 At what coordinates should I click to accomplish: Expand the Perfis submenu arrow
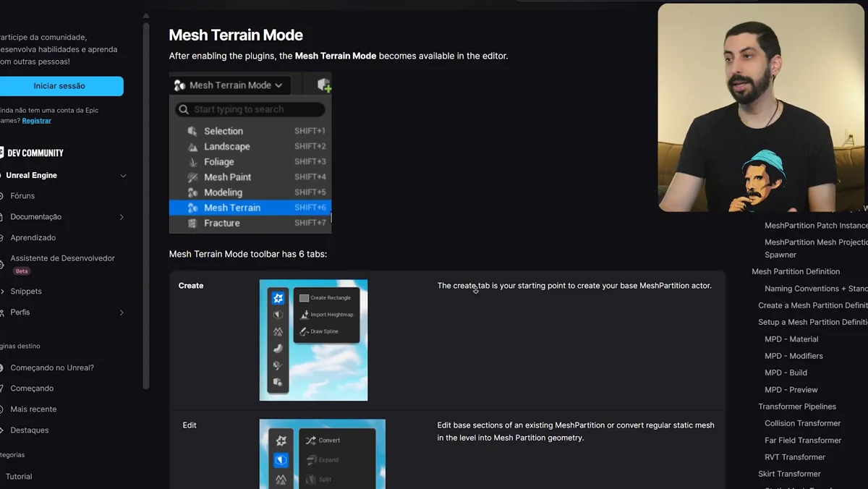tap(122, 312)
